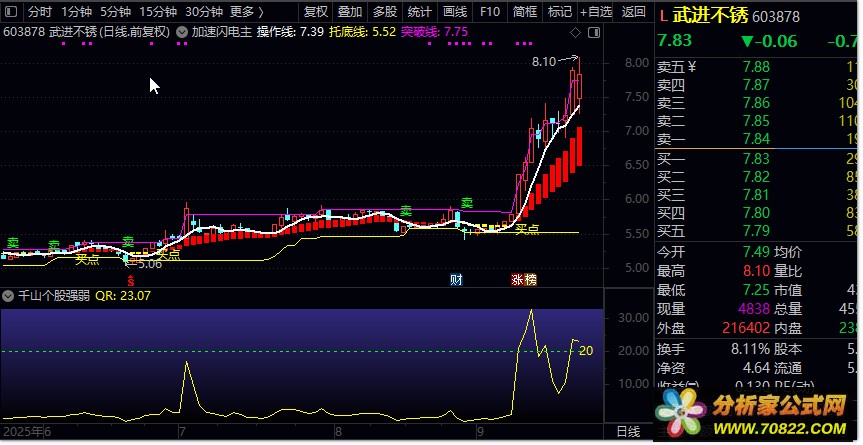Click 返回 to go back
The image size is (863, 445).
click(x=633, y=12)
